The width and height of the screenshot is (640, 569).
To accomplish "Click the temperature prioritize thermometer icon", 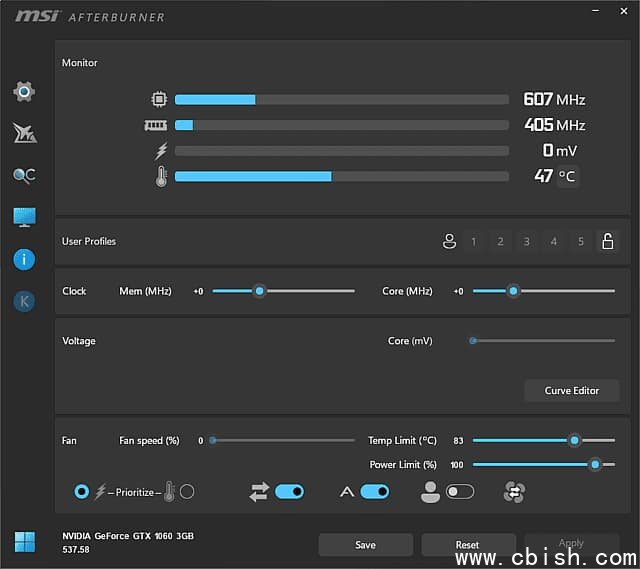I will point(169,491).
